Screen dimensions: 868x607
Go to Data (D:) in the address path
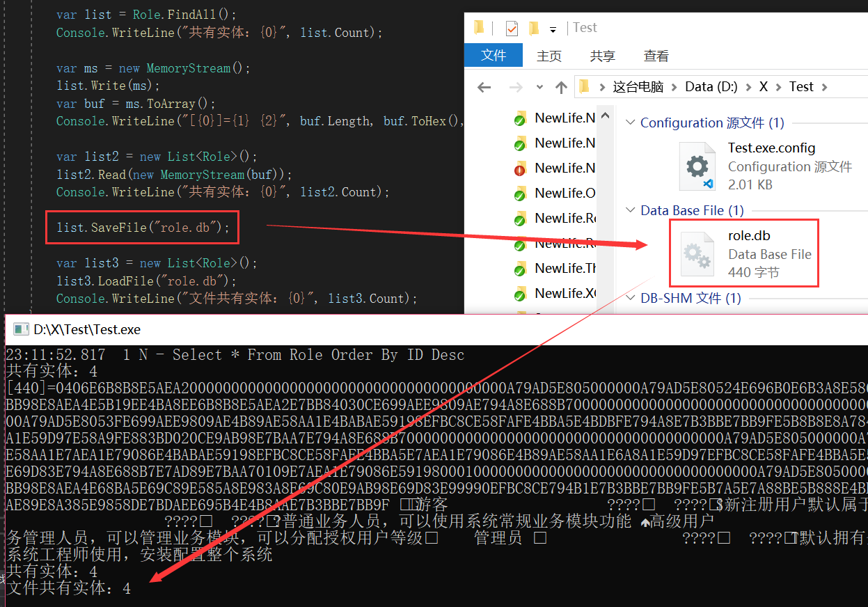click(x=711, y=87)
